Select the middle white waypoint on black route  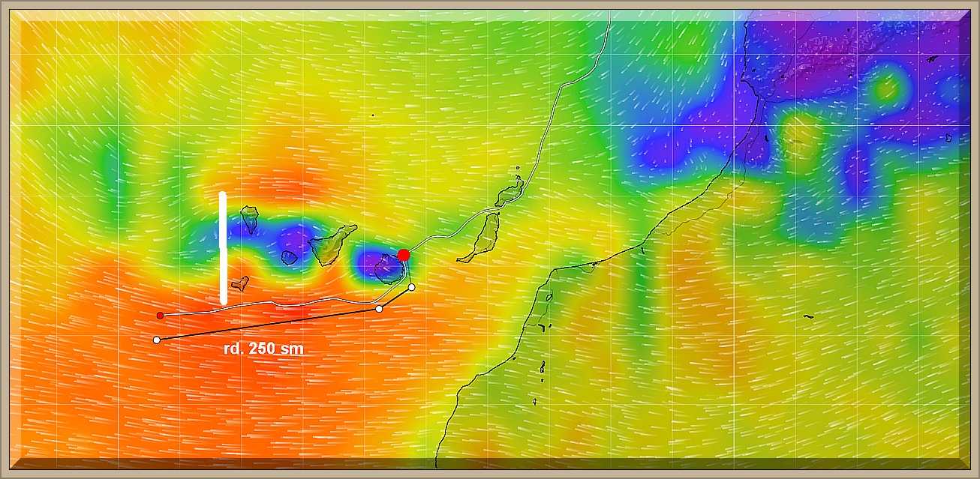[379, 309]
